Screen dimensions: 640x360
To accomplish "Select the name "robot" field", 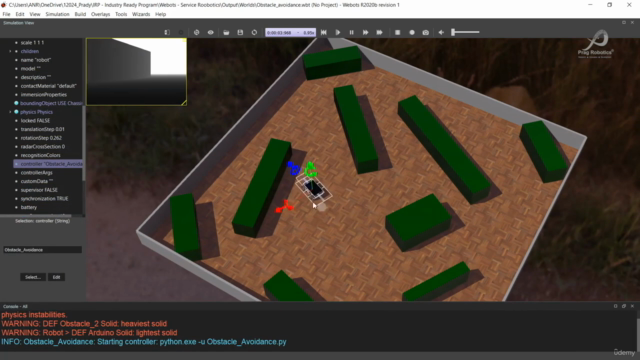I will pos(36,60).
